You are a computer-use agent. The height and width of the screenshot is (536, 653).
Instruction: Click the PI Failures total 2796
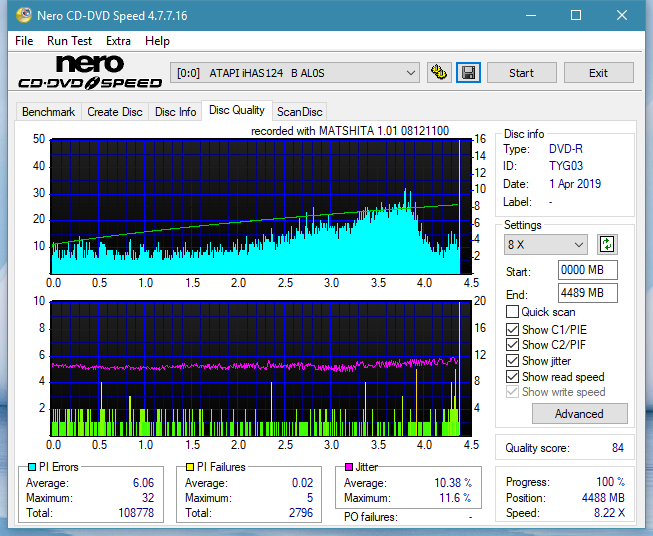(301, 512)
